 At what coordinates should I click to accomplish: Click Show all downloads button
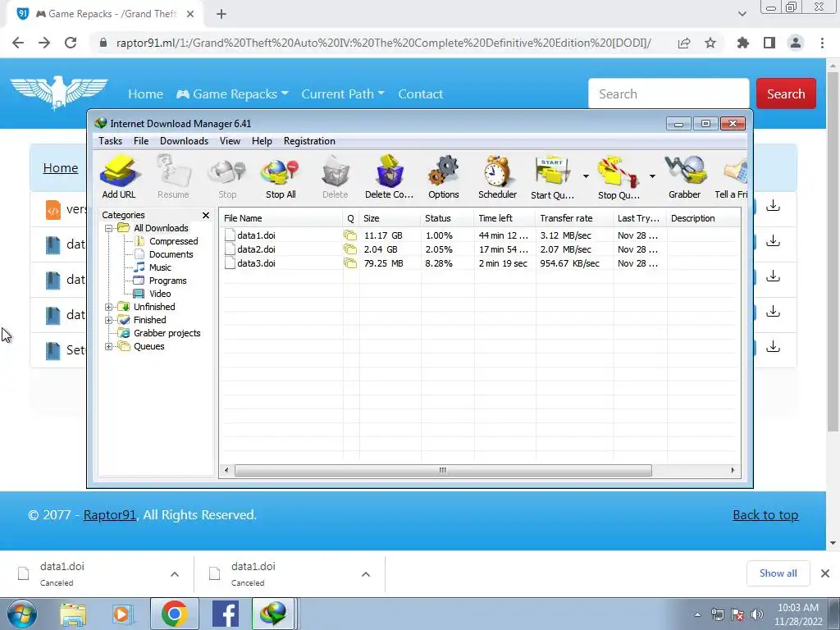click(778, 573)
